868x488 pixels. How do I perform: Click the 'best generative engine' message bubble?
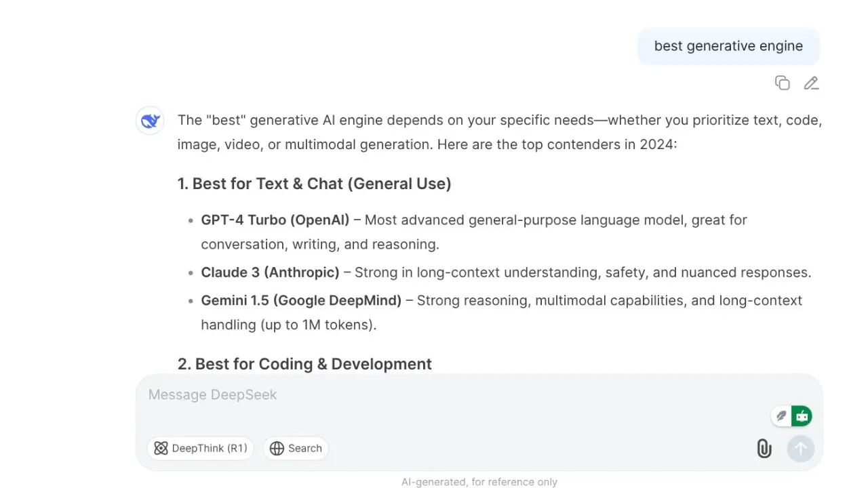click(728, 46)
